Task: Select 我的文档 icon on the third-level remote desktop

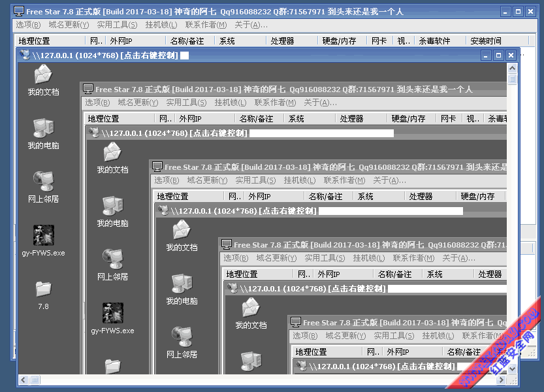Action: tap(182, 236)
